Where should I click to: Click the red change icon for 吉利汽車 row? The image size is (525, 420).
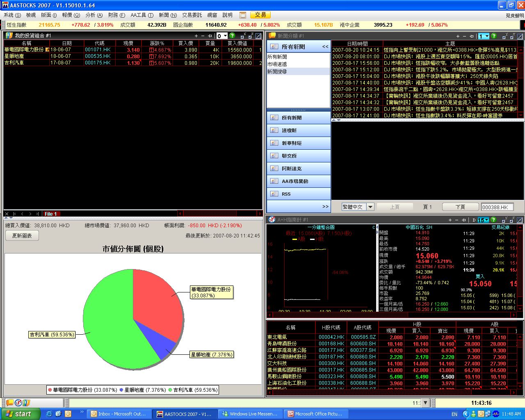point(151,63)
